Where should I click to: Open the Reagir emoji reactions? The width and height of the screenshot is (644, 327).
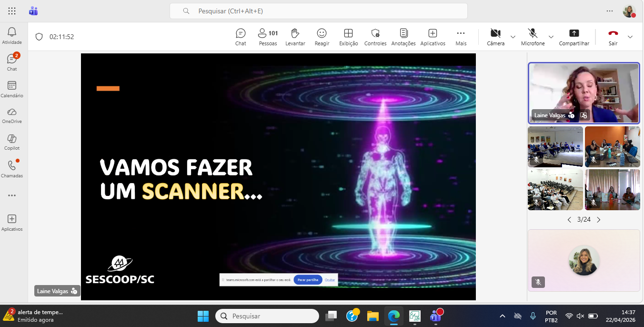tap(322, 37)
